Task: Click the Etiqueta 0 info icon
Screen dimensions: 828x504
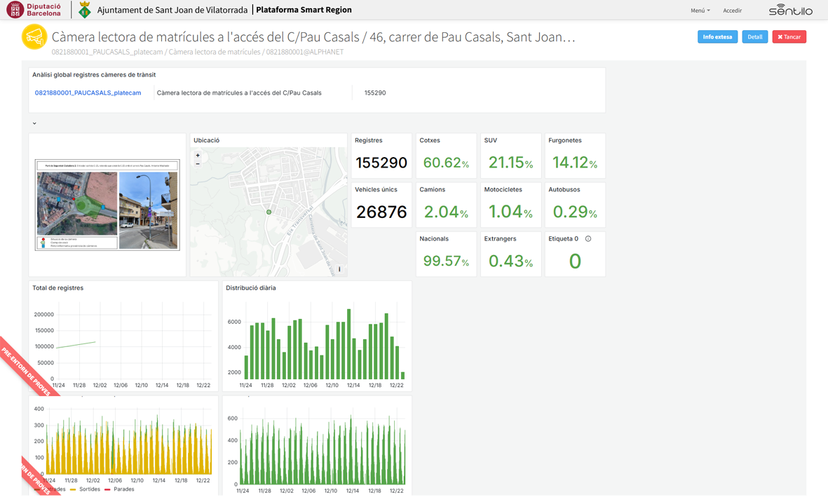Action: [588, 238]
